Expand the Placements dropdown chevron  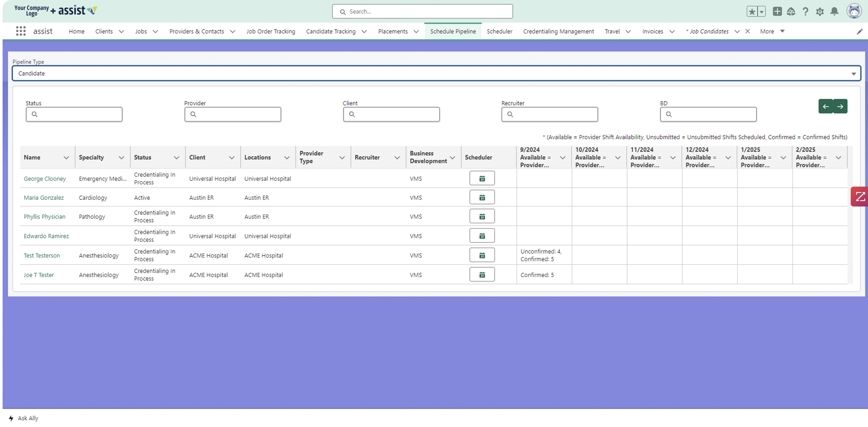416,32
